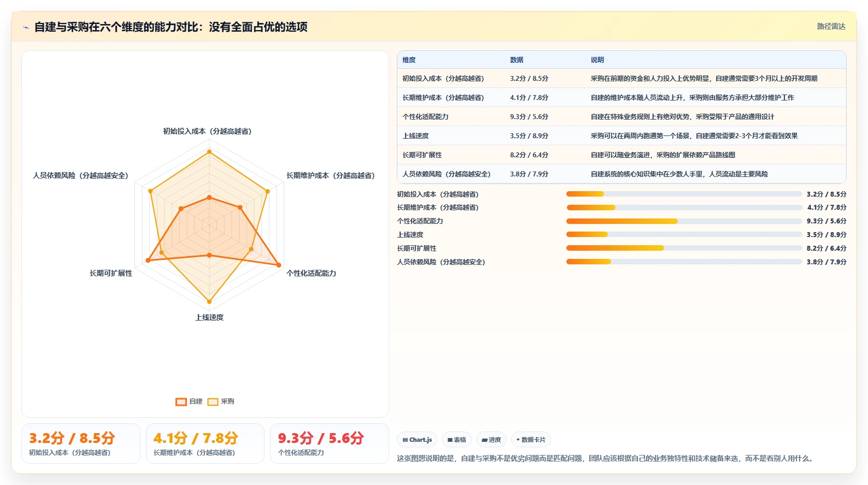The height and width of the screenshot is (485, 868).
Task: Click the 3.8分 / 7.9分 value beside the progress bar
Action: point(826,262)
